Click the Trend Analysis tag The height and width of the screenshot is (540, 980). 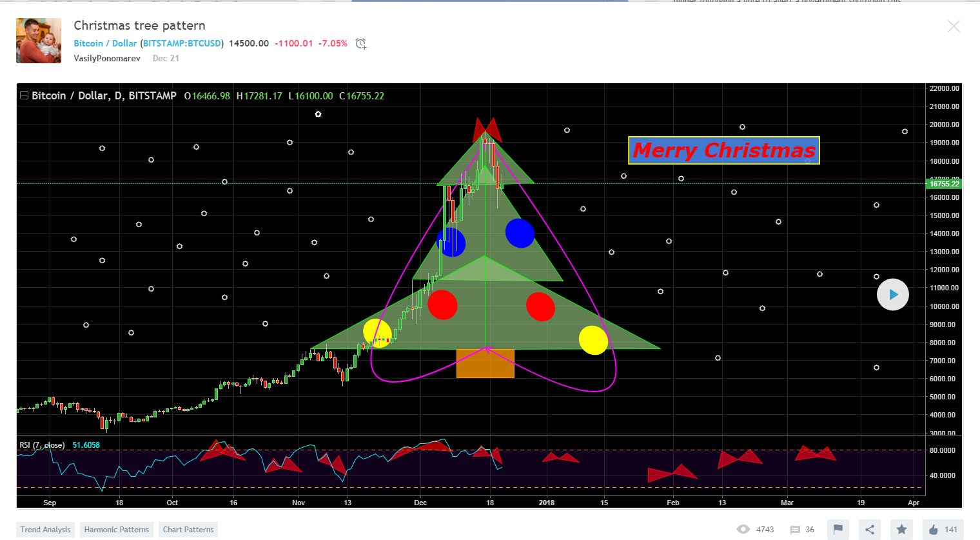click(x=45, y=530)
